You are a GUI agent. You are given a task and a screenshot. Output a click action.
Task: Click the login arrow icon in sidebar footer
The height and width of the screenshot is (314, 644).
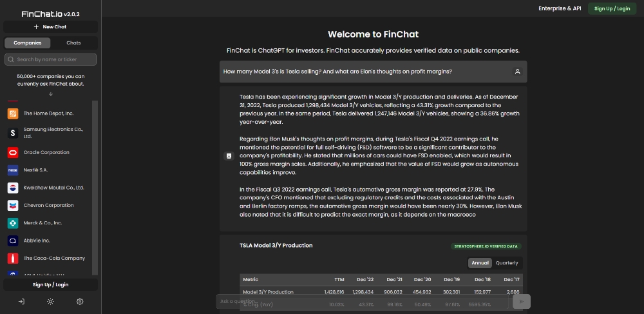21,302
